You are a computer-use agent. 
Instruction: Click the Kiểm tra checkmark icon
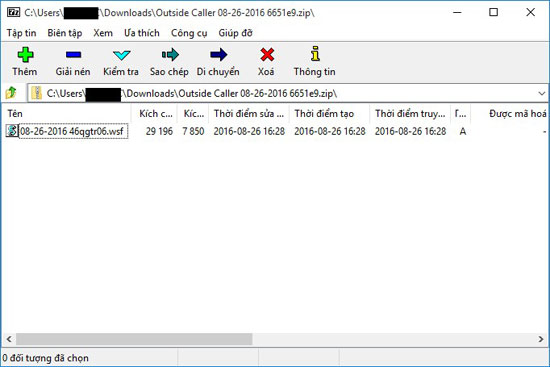pos(121,55)
